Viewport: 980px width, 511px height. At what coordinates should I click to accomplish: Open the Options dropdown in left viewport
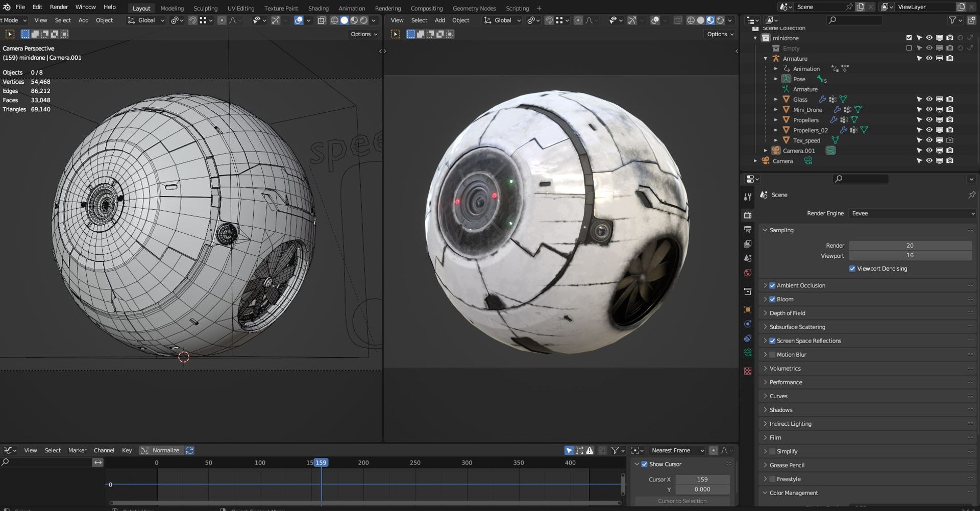[364, 34]
